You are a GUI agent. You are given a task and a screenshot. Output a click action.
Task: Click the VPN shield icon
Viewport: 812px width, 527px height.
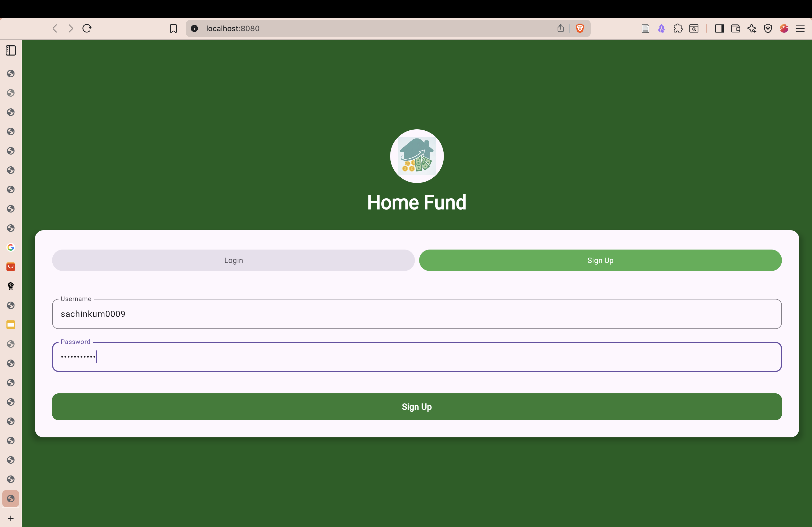click(x=768, y=28)
